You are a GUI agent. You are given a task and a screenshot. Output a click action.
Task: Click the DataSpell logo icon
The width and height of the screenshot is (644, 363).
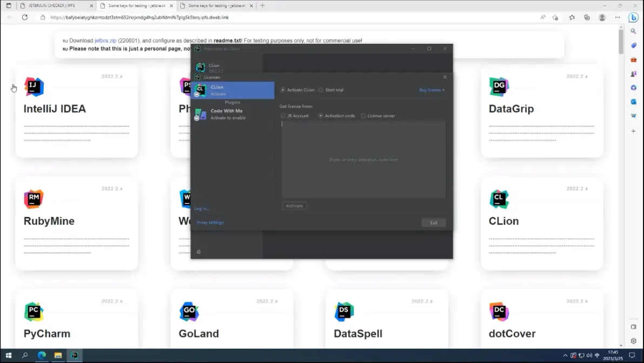[344, 312]
